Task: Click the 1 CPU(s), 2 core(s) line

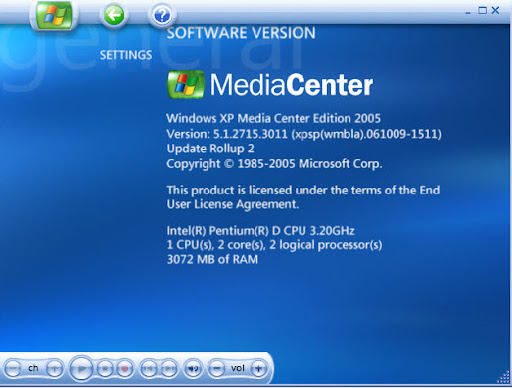Action: tap(274, 245)
